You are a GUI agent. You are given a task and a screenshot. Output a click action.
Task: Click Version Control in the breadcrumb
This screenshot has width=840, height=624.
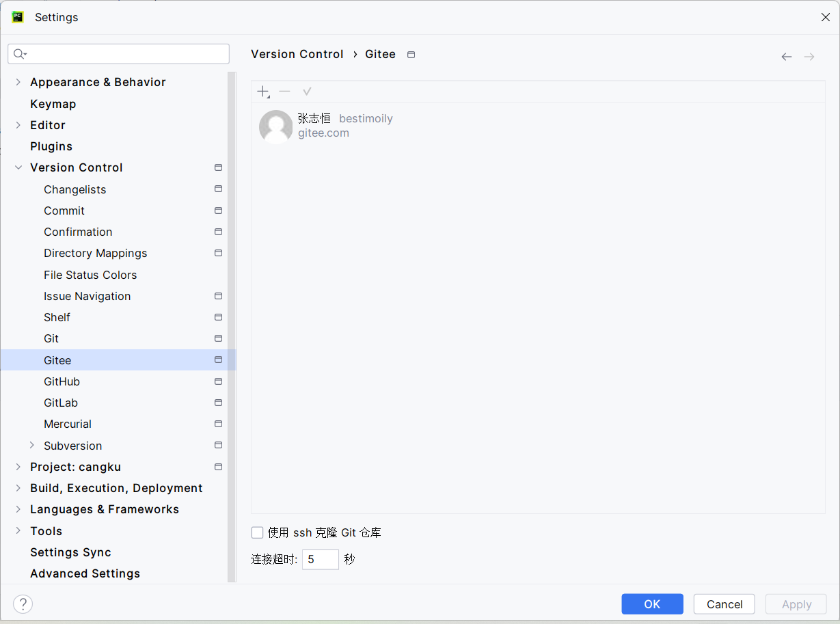(297, 54)
